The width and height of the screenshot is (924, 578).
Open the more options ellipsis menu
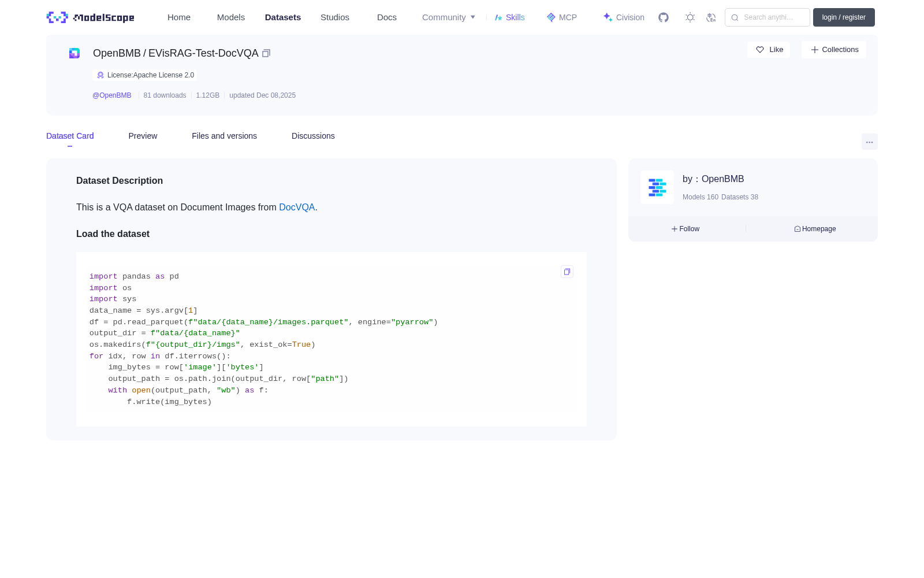870,142
